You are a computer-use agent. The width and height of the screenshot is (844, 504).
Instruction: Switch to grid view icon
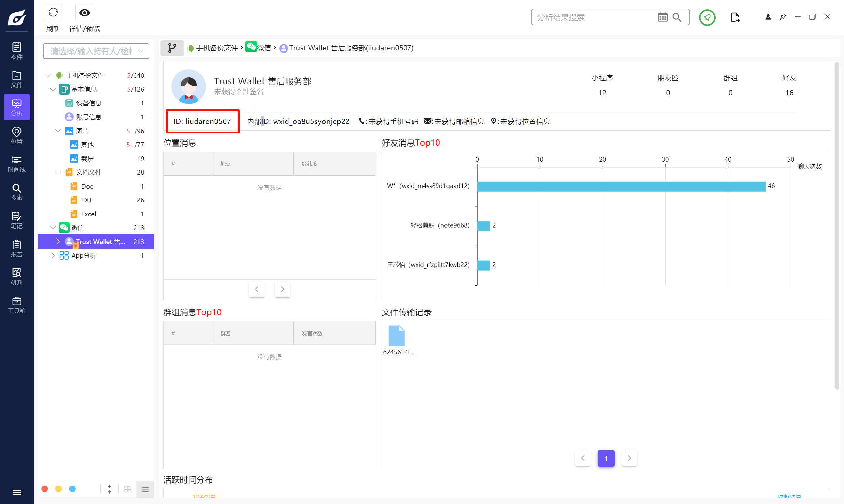tap(128, 489)
